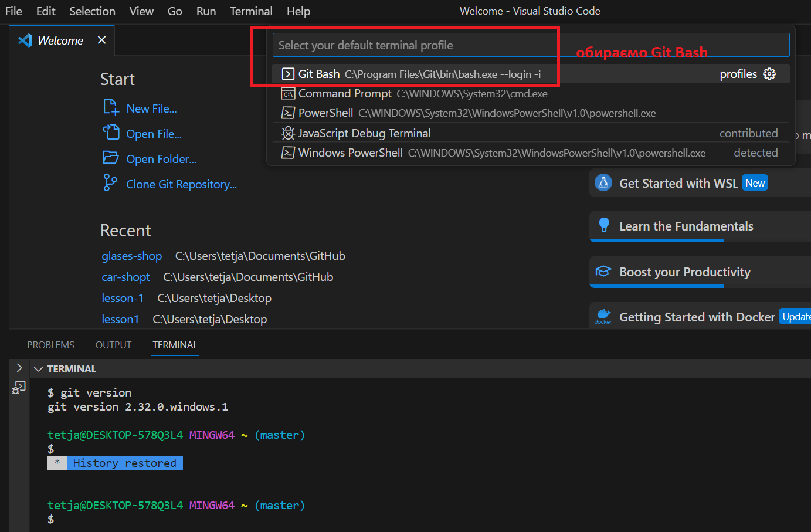Open Get Started with WSL walkthrough
811x532 pixels.
700,183
